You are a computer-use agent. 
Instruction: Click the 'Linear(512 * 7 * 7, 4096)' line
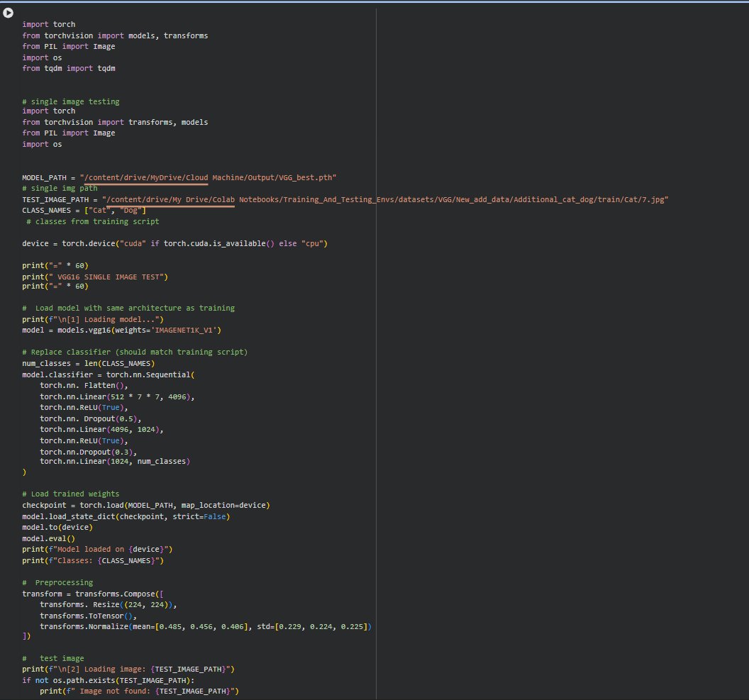117,396
